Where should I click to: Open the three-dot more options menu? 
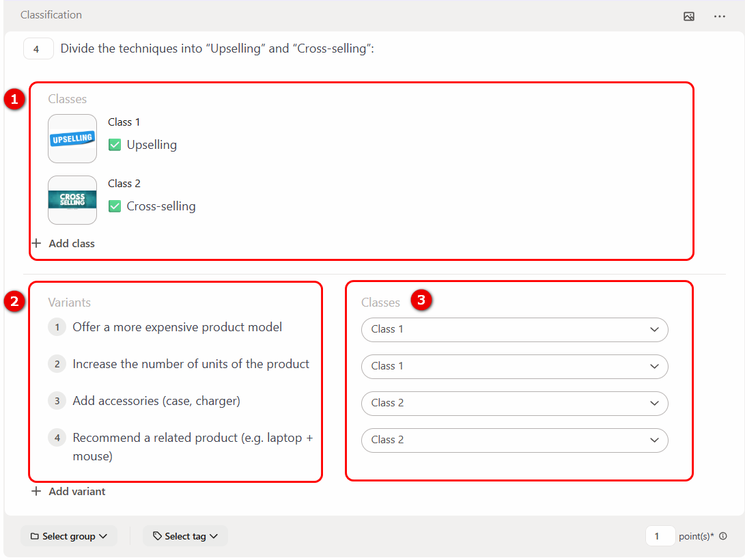coord(719,16)
